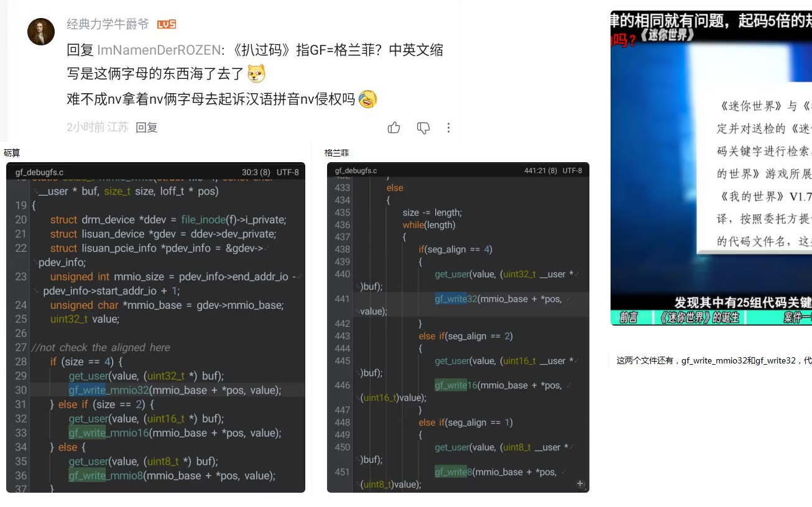This screenshot has height=507, width=812.
Task: Click the while(length) statement on line 436
Action: coord(429,225)
